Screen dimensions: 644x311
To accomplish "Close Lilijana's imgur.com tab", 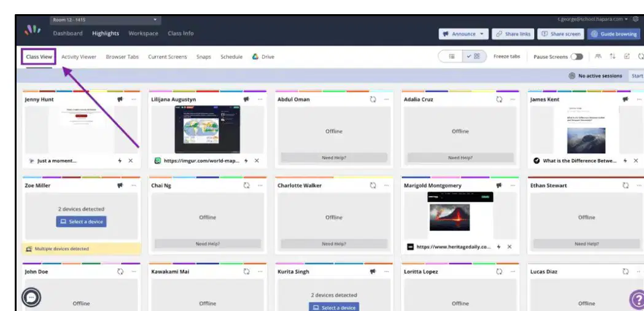I will [257, 161].
